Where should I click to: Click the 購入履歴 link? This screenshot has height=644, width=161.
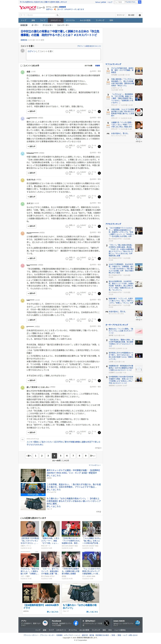(131, 15)
